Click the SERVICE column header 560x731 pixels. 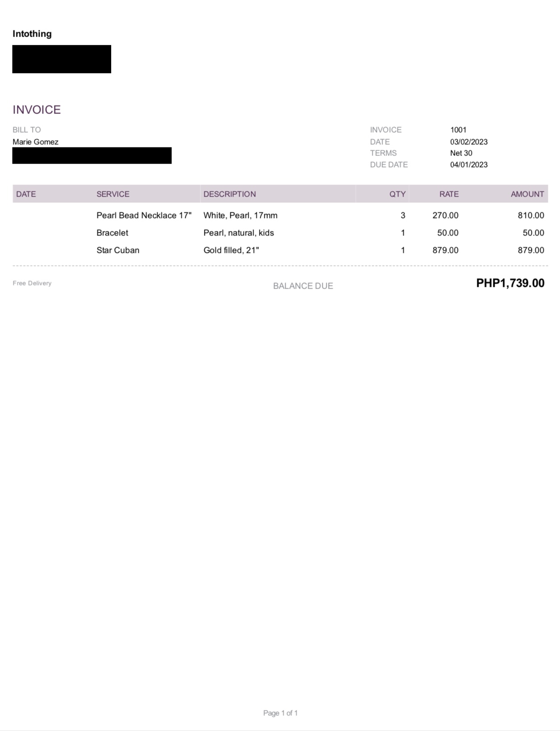tap(113, 194)
